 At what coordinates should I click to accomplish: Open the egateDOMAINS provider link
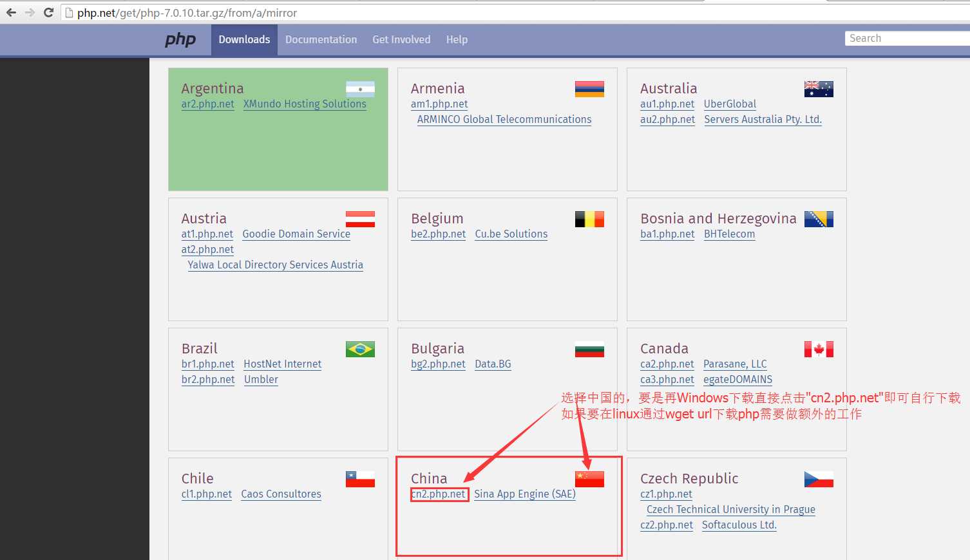tap(737, 379)
